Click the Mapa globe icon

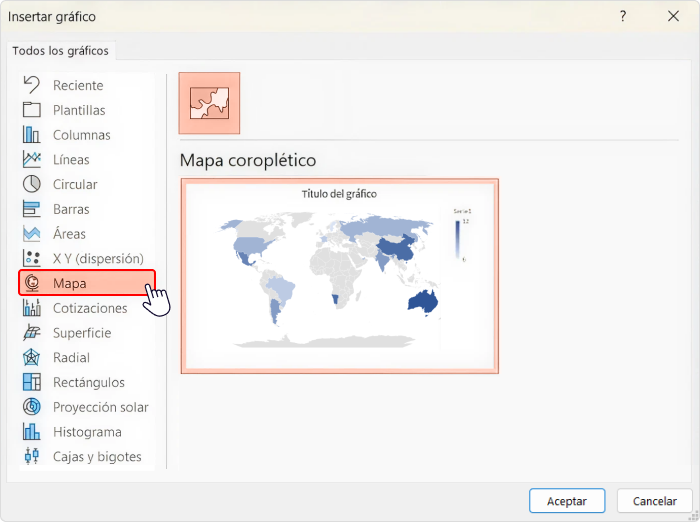[x=32, y=283]
